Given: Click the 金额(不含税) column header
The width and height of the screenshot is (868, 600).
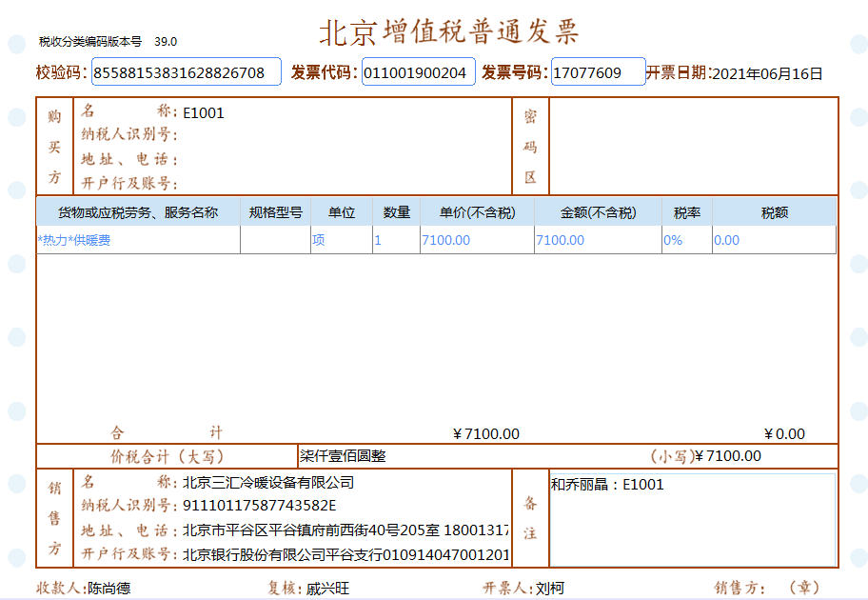Looking at the screenshot, I should [598, 212].
